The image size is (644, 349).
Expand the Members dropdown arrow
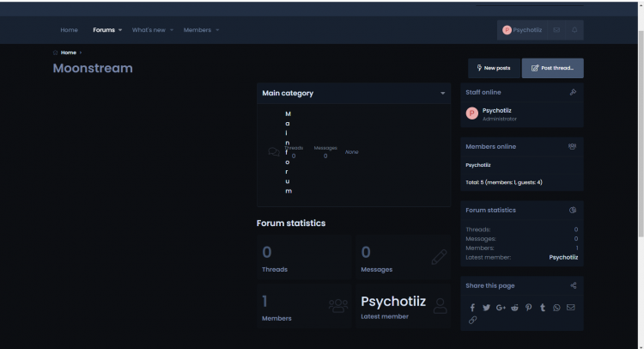[x=217, y=30]
